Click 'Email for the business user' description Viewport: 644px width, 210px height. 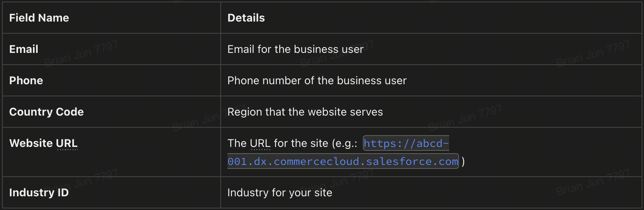pyautogui.click(x=295, y=49)
